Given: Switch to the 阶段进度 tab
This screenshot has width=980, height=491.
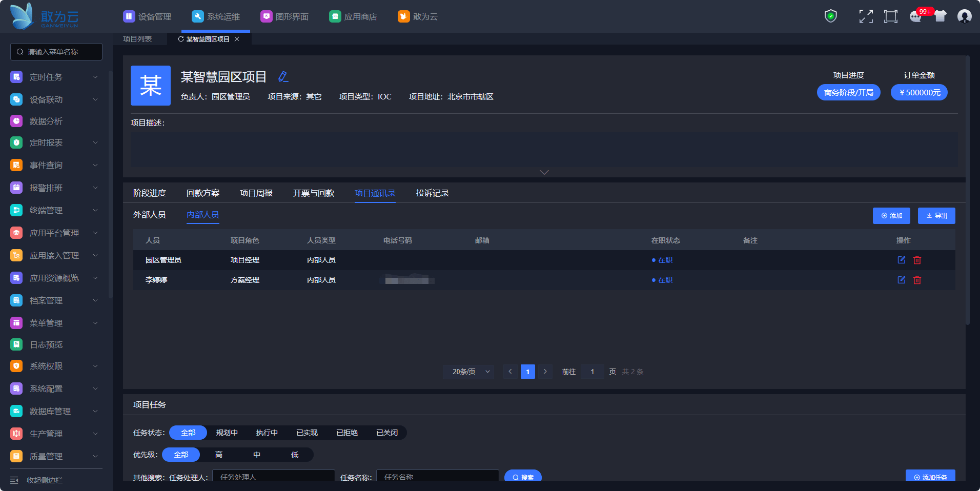Looking at the screenshot, I should click(x=150, y=193).
